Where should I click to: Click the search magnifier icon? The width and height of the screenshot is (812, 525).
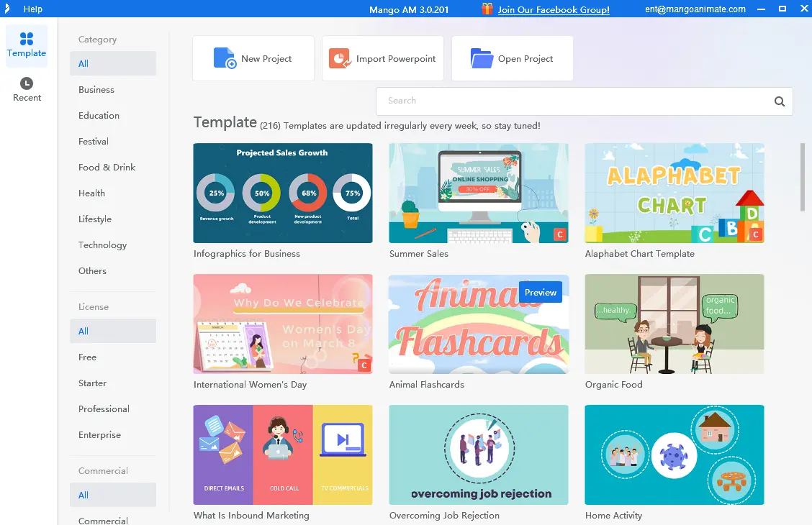pyautogui.click(x=779, y=101)
